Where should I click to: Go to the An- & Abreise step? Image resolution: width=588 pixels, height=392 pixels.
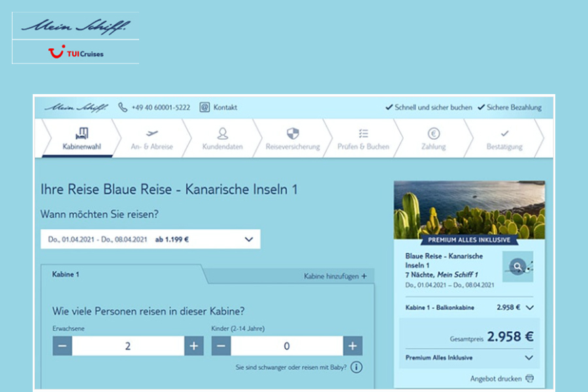(152, 138)
